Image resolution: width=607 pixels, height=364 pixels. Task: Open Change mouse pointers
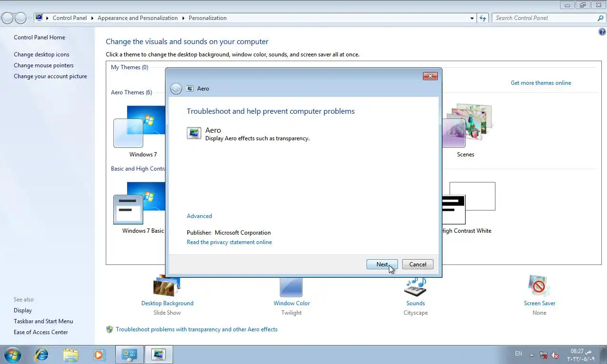click(x=44, y=65)
